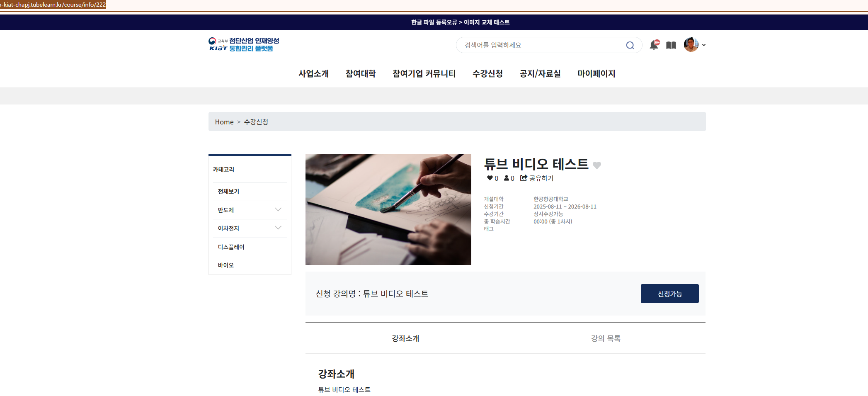Click the user profile avatar photo

pyautogui.click(x=690, y=44)
